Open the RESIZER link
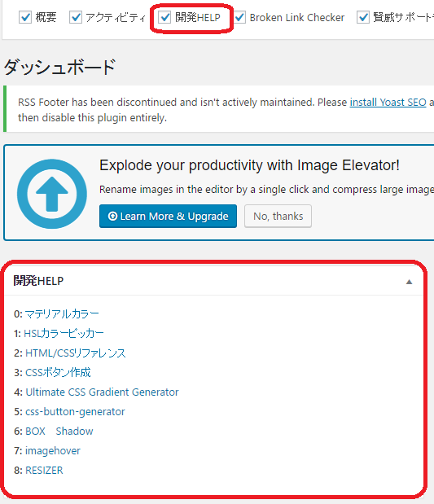This screenshot has width=434, height=504. coord(44,471)
